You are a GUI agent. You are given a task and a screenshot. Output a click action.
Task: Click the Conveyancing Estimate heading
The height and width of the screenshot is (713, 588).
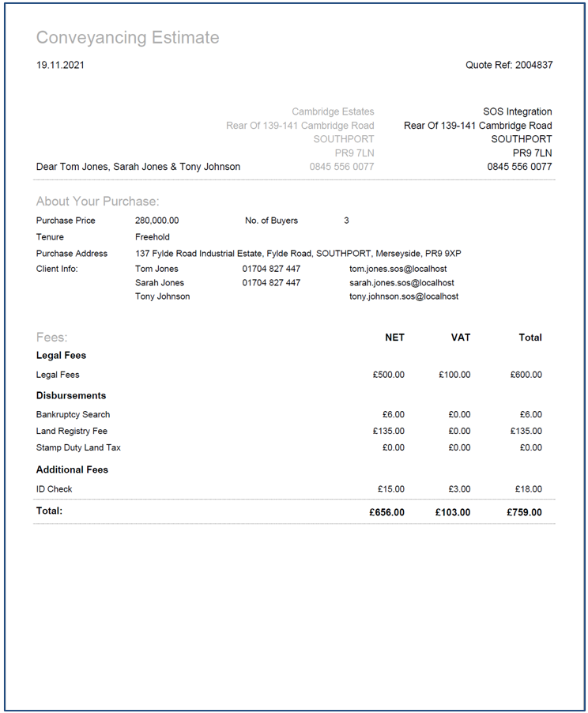tap(128, 38)
